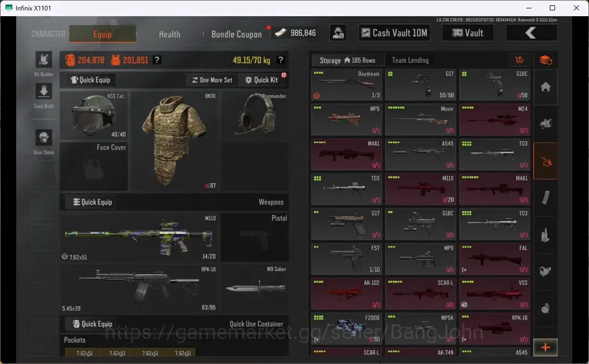Click the help icon next to 201,851 value
This screenshot has height=364, width=589.
157,60
